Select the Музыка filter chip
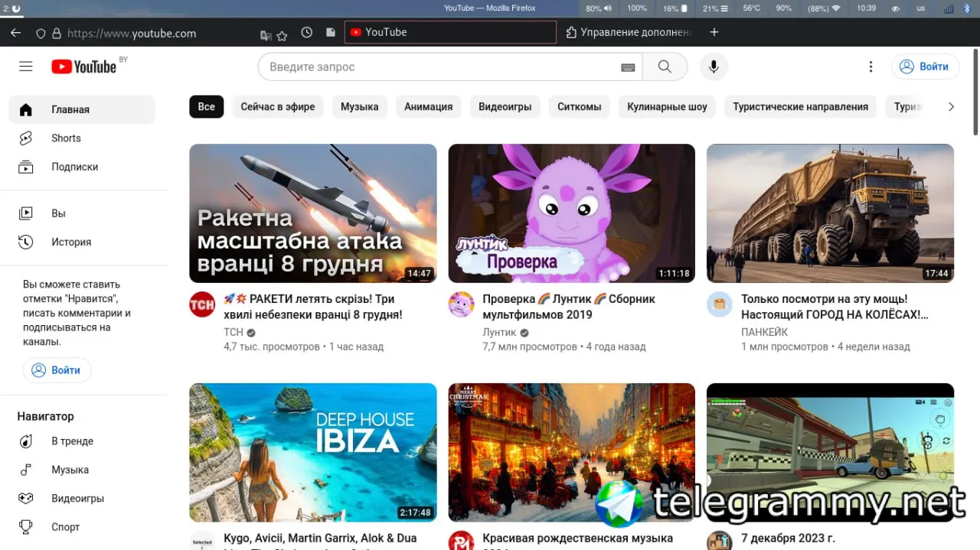The height and width of the screenshot is (550, 980). tap(360, 106)
